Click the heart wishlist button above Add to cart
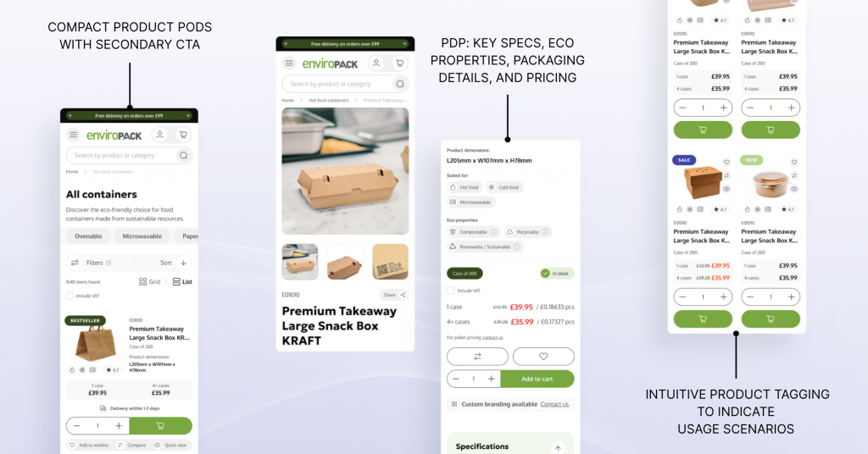This screenshot has width=868, height=454. click(543, 356)
